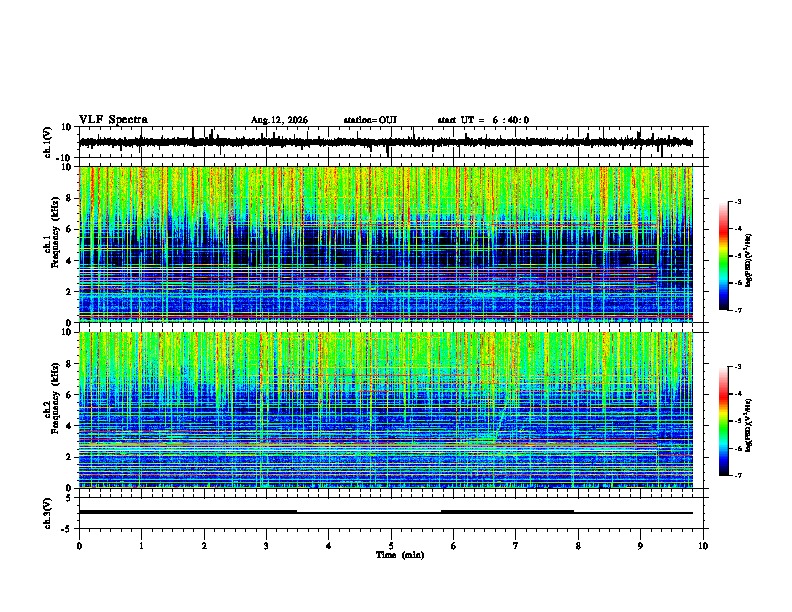This screenshot has height=612, width=792.
Task: Click the ch.3 voltage trace panel
Action: point(391,513)
